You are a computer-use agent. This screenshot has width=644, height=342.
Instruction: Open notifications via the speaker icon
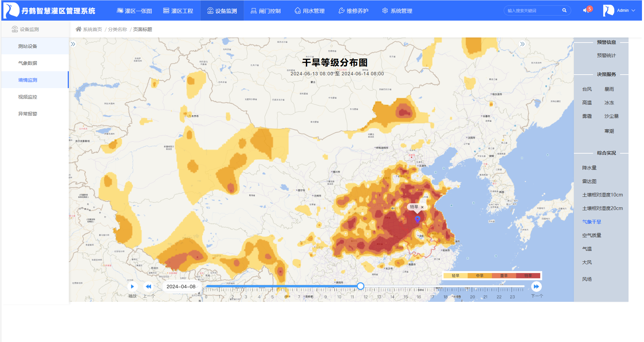[x=586, y=10]
